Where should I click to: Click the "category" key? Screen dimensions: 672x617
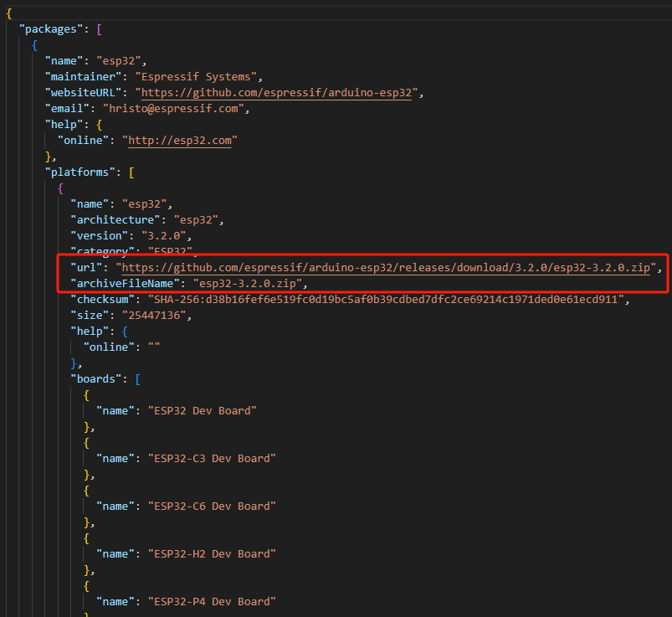[102, 250]
